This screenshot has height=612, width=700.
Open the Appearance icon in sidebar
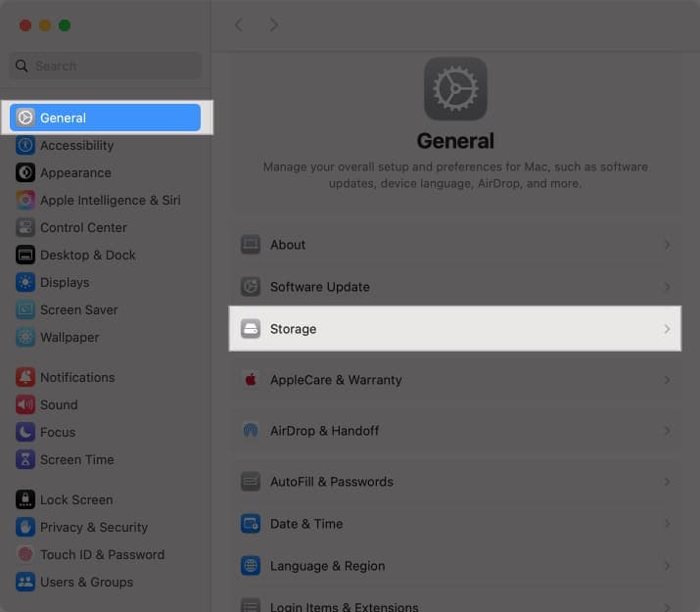(25, 172)
